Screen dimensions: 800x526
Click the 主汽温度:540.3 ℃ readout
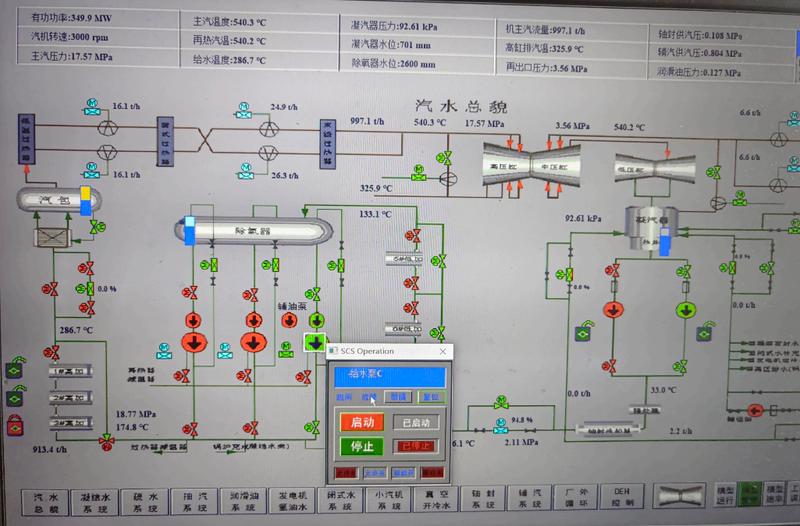(229, 22)
